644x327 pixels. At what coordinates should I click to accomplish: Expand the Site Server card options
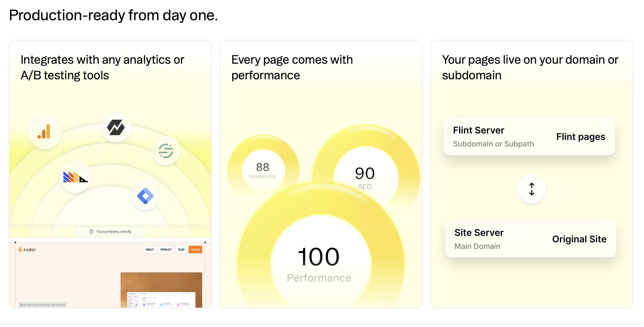479,232
